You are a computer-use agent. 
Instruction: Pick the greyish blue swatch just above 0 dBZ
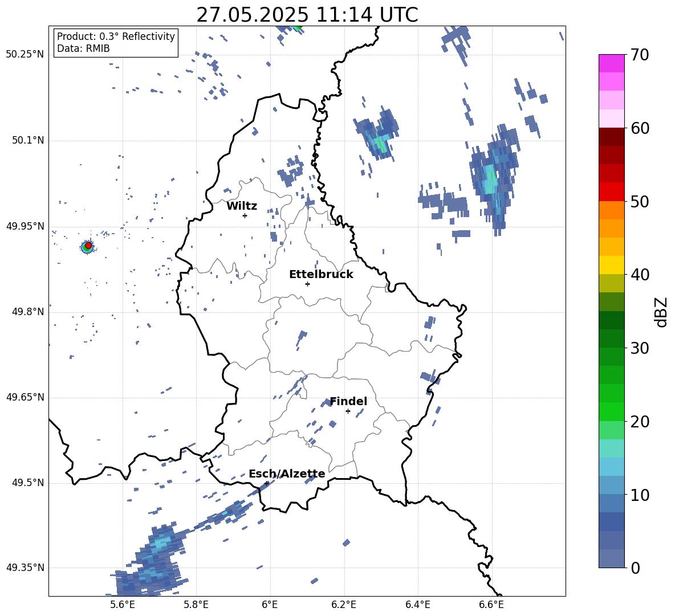pyautogui.click(x=611, y=558)
